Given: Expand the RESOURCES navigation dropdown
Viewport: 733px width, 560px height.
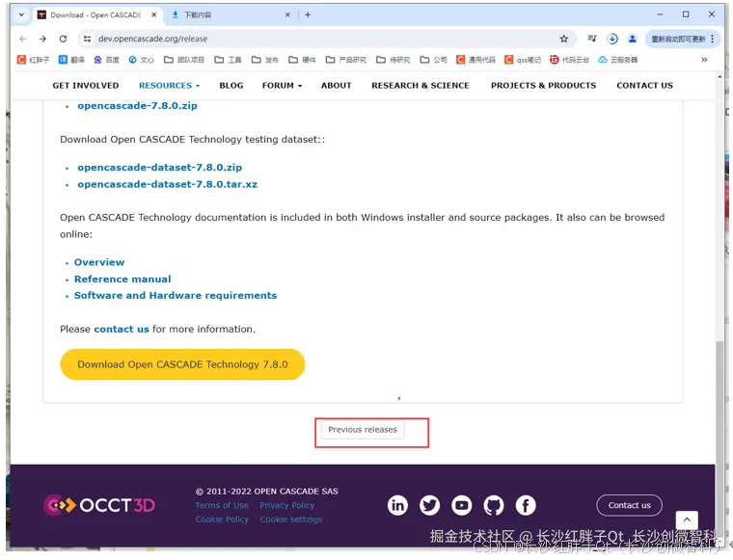Looking at the screenshot, I should 169,86.
